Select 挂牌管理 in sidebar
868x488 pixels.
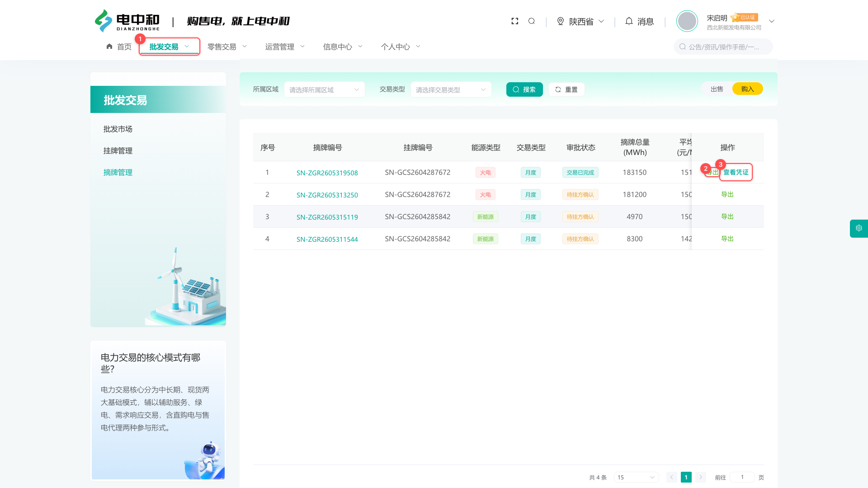click(118, 151)
